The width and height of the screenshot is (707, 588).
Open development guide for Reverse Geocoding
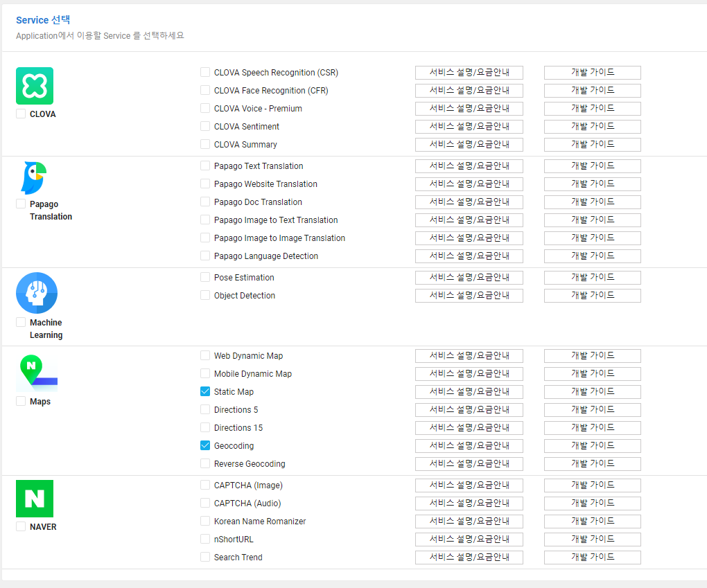coord(593,464)
